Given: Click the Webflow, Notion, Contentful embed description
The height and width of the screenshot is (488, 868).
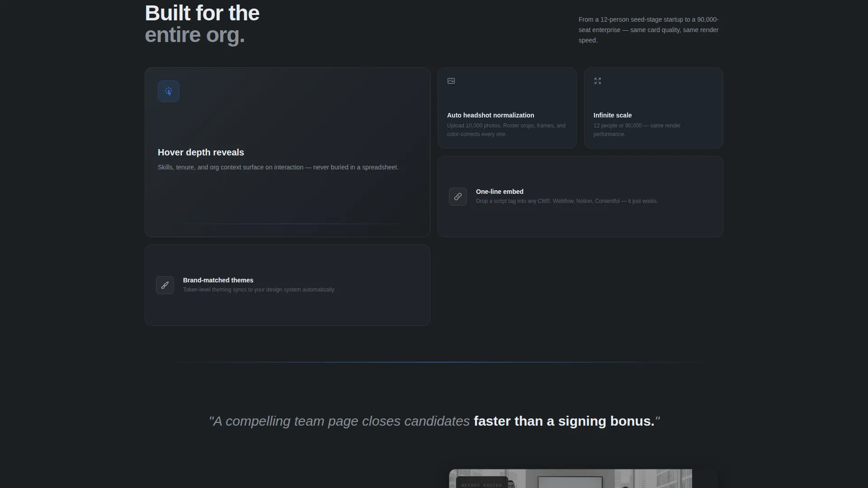Looking at the screenshot, I should 567,201.
